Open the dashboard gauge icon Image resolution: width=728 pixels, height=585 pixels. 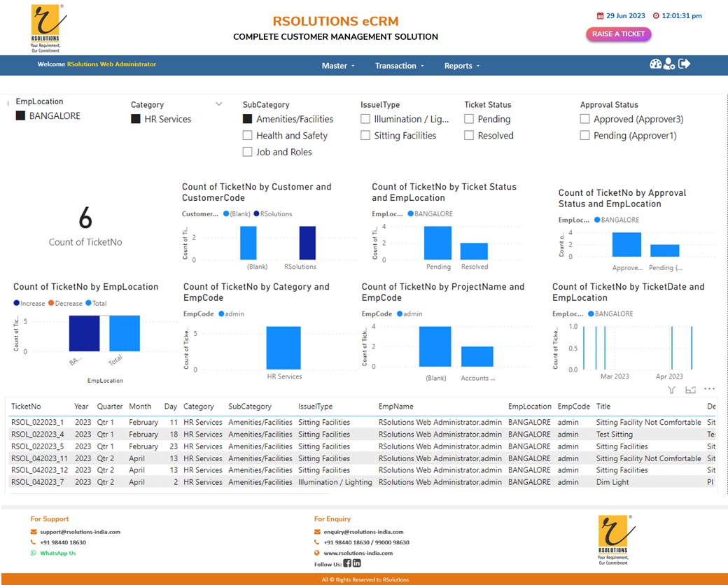point(656,64)
